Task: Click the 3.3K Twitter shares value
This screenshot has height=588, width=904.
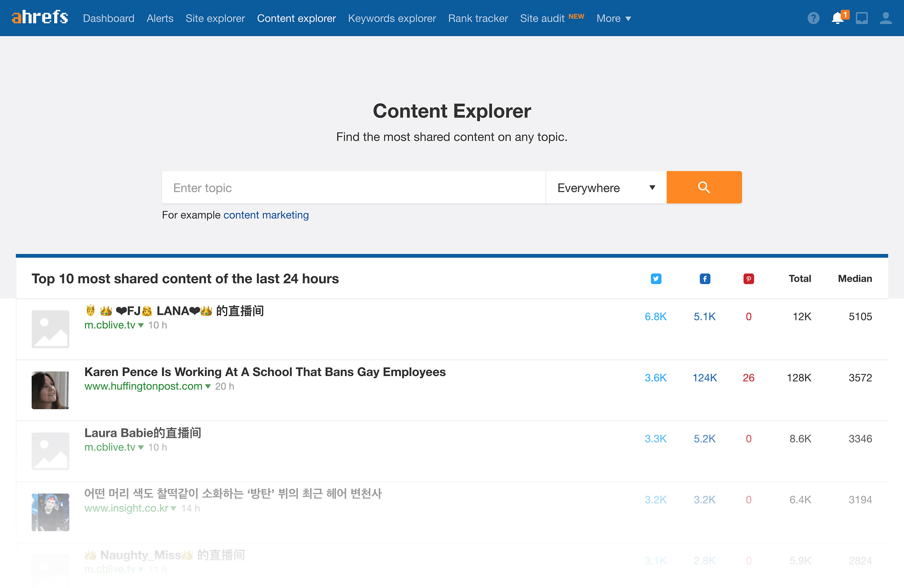Action: pos(656,439)
